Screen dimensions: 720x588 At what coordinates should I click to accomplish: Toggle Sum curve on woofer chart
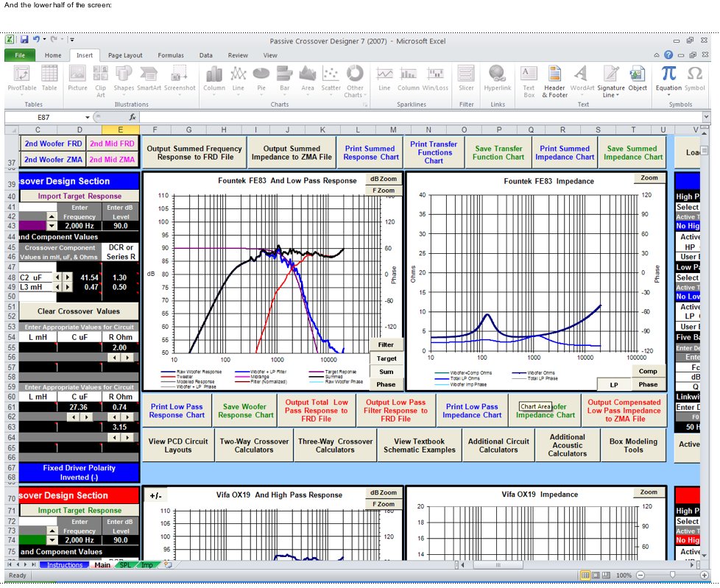click(387, 372)
